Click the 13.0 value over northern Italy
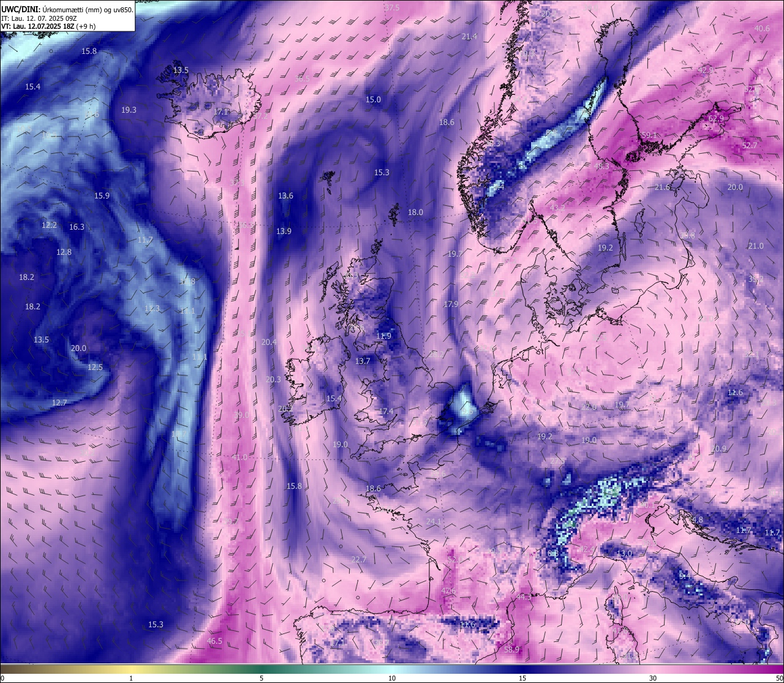 (x=624, y=554)
